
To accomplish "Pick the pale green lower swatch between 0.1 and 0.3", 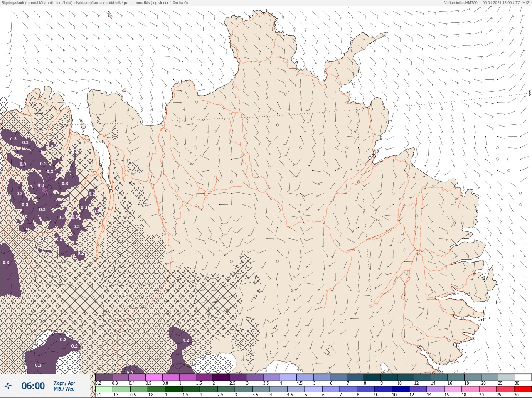I will [x=103, y=389].
